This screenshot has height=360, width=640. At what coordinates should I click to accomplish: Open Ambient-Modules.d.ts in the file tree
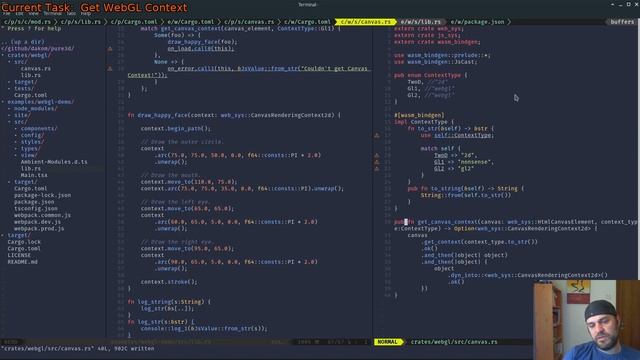[54, 162]
